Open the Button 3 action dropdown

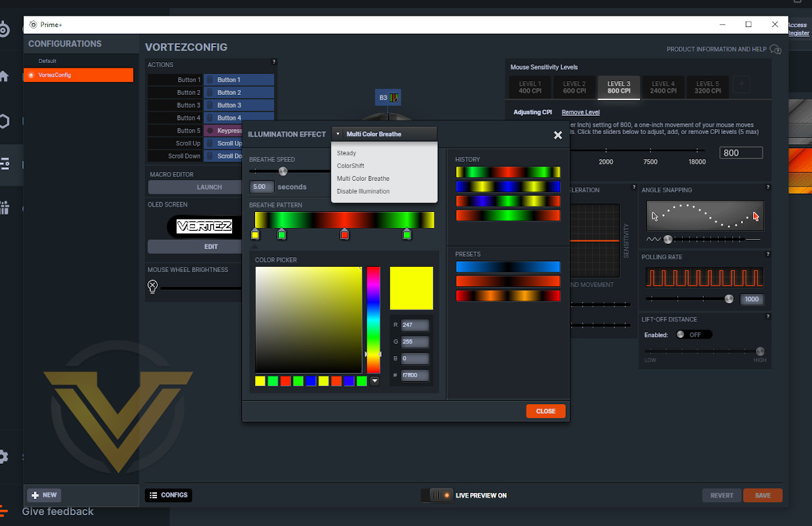point(239,105)
